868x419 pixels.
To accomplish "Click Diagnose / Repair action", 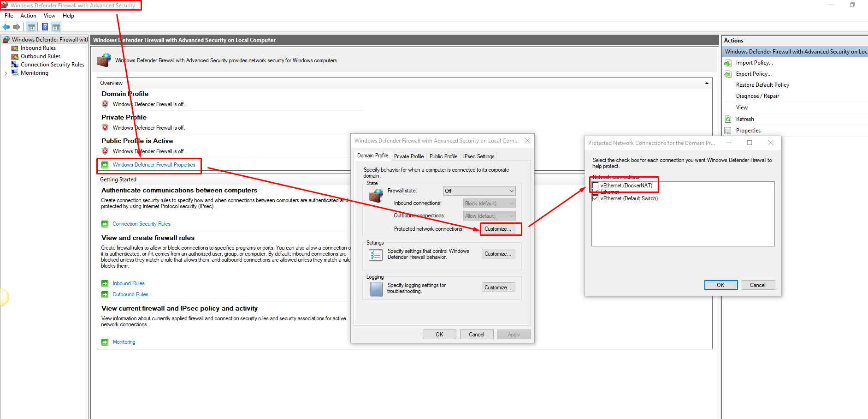I will click(x=757, y=96).
